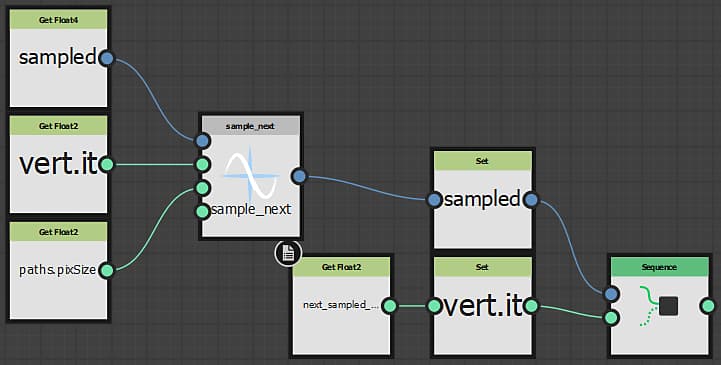The height and width of the screenshot is (365, 721).
Task: Select the Set header above vert.it
Action: [483, 267]
